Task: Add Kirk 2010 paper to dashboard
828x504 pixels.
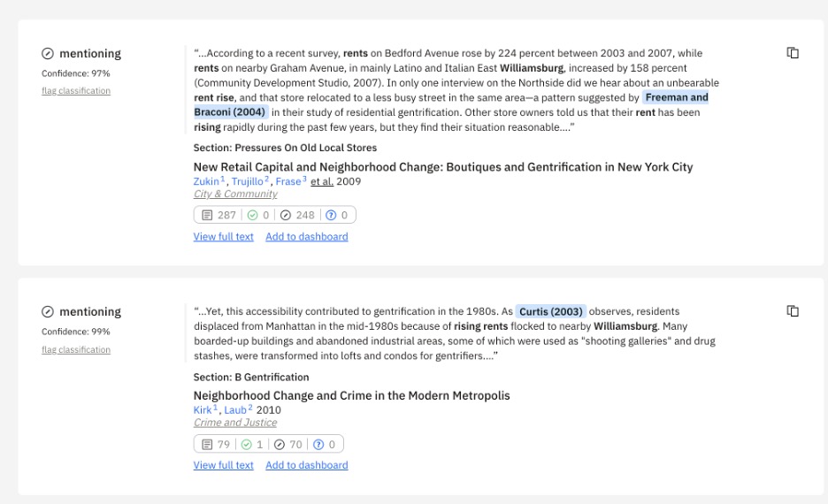Action: coord(307,465)
